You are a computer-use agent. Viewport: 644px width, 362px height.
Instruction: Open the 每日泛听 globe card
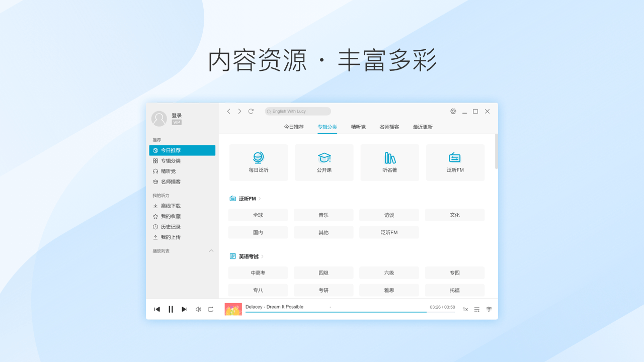259,162
